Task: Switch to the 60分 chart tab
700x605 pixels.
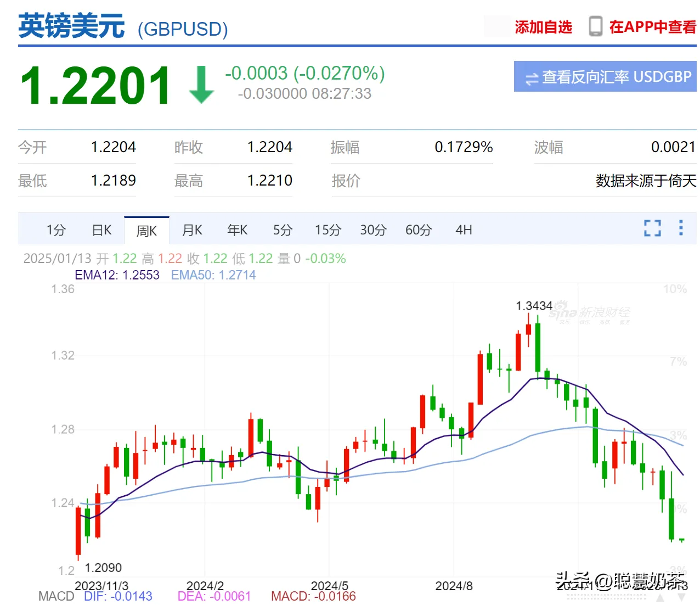Action: coord(419,230)
